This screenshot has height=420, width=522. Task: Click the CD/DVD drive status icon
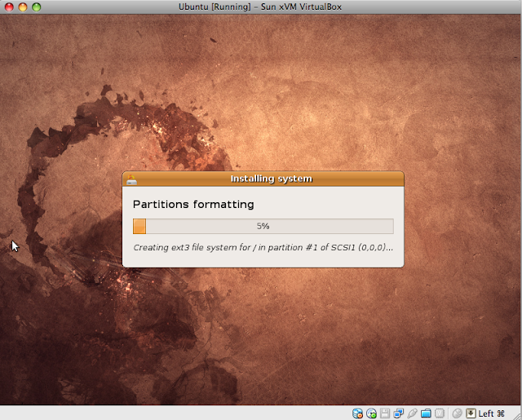click(x=371, y=413)
